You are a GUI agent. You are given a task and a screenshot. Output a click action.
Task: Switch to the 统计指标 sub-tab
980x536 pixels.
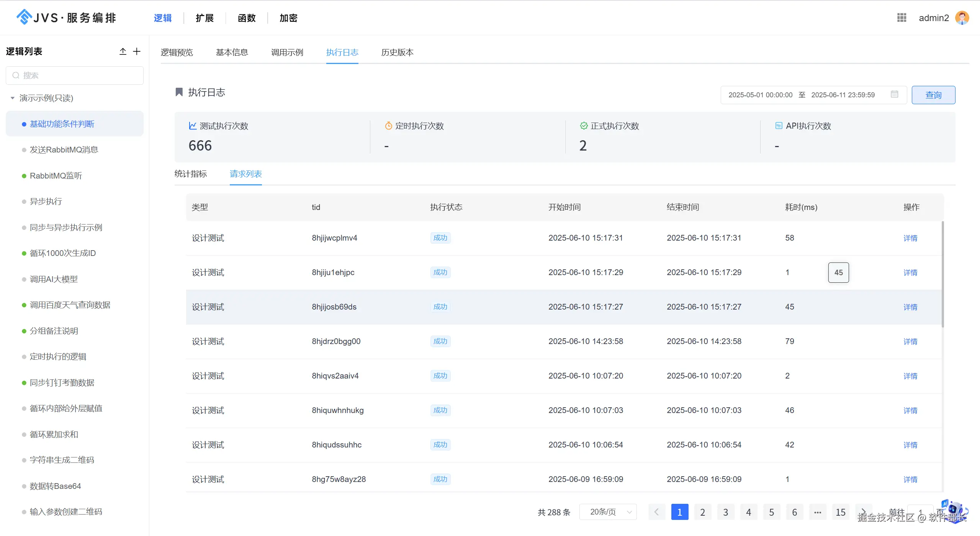[x=190, y=174]
